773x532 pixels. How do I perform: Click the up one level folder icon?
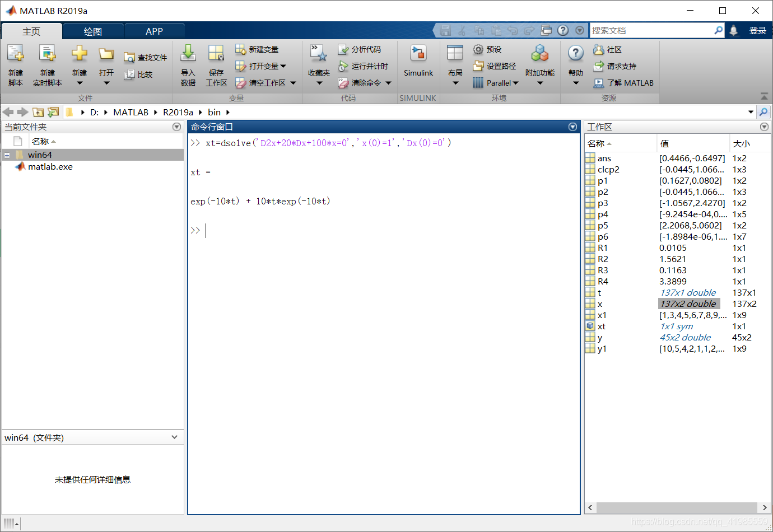pyautogui.click(x=38, y=112)
